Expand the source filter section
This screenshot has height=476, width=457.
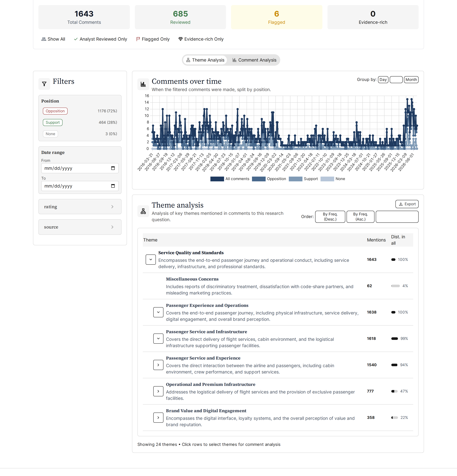tap(80, 227)
